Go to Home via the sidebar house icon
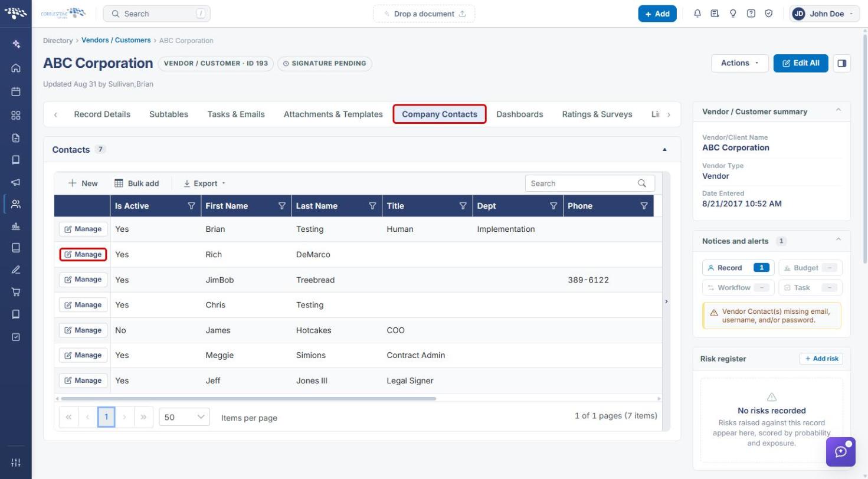This screenshot has width=868, height=479. click(x=16, y=68)
